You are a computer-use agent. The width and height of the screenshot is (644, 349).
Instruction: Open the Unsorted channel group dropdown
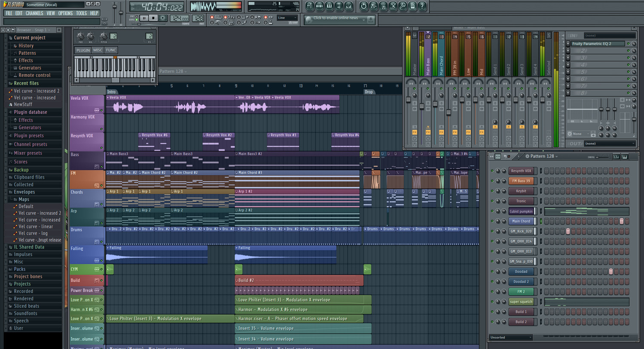[x=511, y=337]
